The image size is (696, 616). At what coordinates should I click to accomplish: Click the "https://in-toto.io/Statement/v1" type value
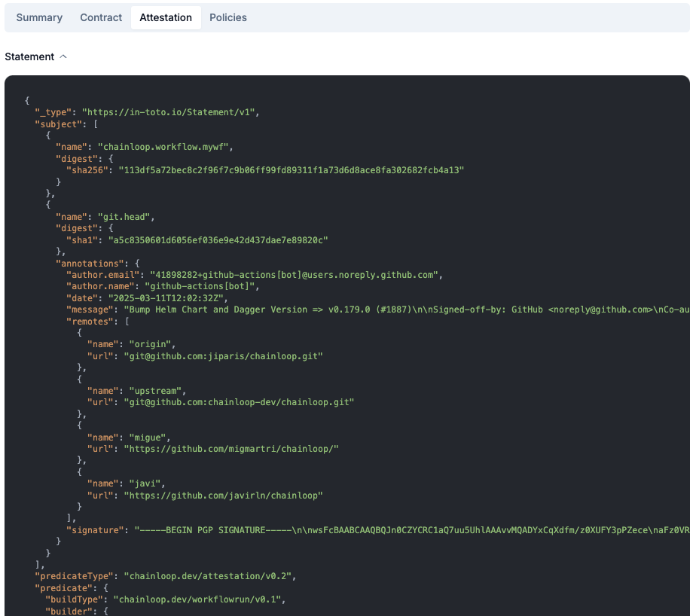pyautogui.click(x=168, y=112)
